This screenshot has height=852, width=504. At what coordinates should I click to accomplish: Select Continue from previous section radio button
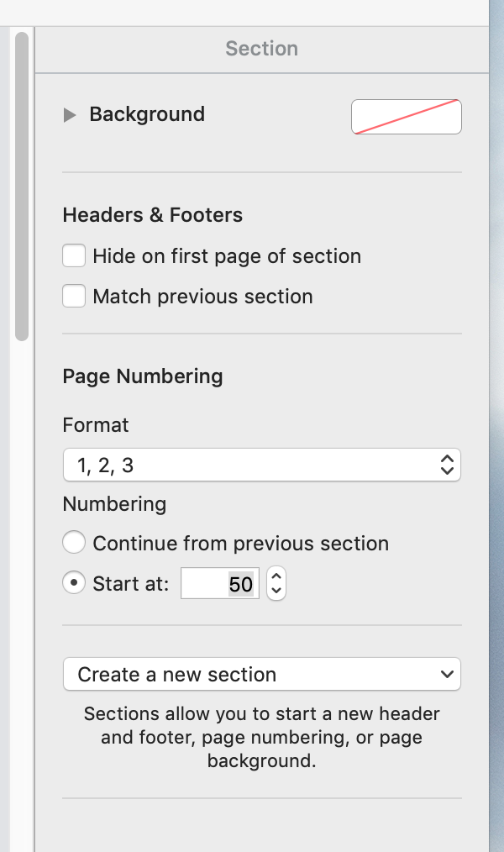[74, 544]
